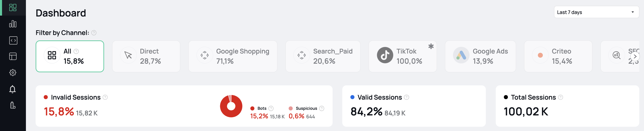Image resolution: width=644 pixels, height=131 pixels.
Task: Open the code brackets sidebar icon
Action: (13, 40)
